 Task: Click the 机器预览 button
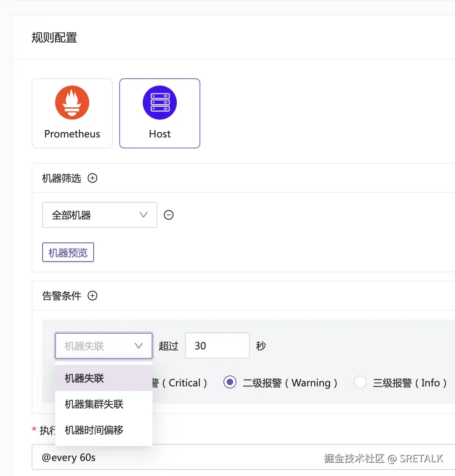pyautogui.click(x=68, y=252)
